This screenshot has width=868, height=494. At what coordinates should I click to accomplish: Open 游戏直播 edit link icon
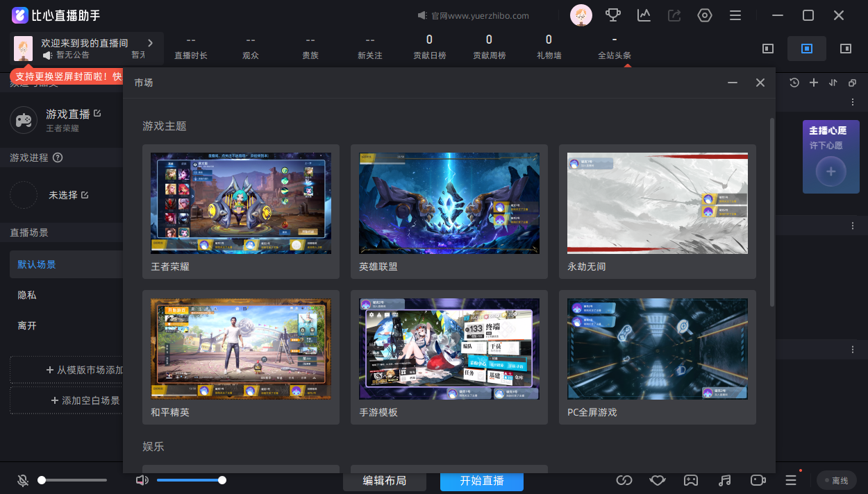tap(97, 113)
